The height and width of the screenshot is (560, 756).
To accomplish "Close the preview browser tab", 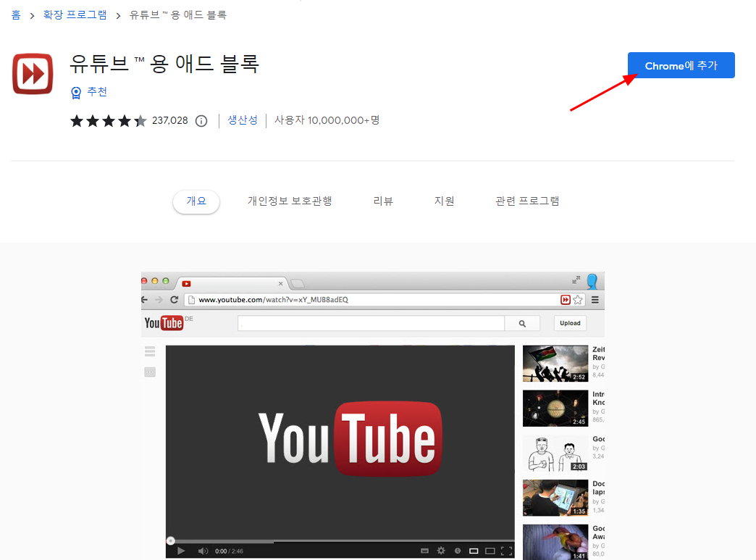I will [281, 283].
